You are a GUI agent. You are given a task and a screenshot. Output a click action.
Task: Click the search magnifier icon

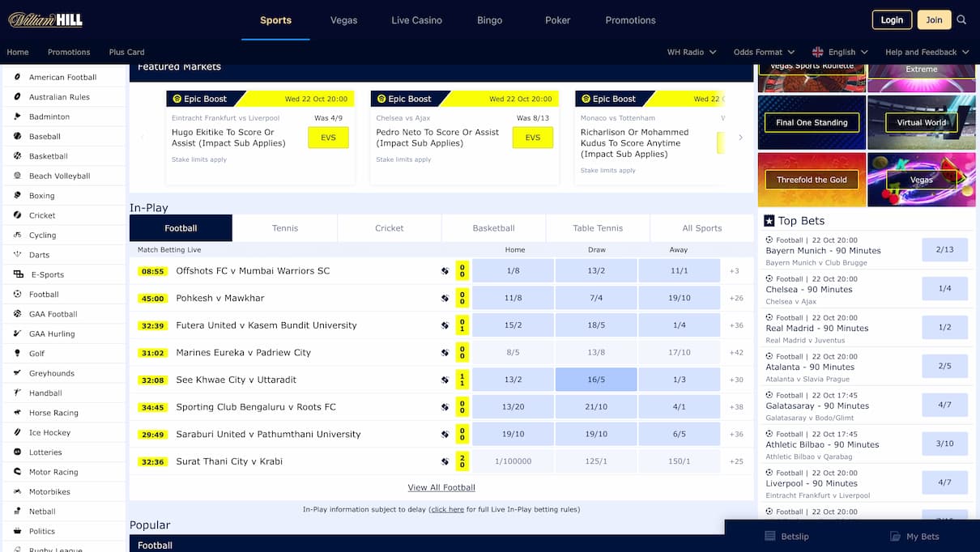point(961,20)
